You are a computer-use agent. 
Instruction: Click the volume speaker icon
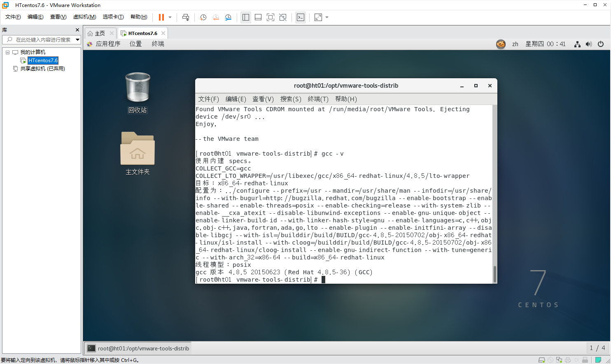589,44
